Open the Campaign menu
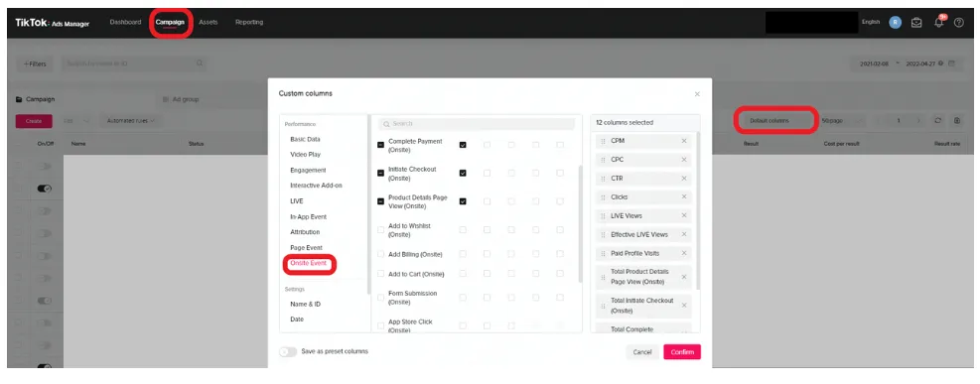Image resolution: width=980 pixels, height=384 pixels. [x=170, y=23]
